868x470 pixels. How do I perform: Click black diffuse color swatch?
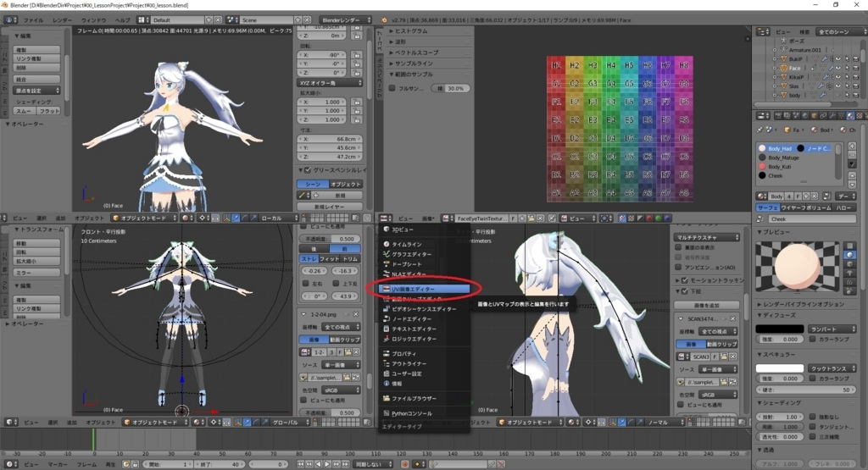pyautogui.click(x=780, y=329)
